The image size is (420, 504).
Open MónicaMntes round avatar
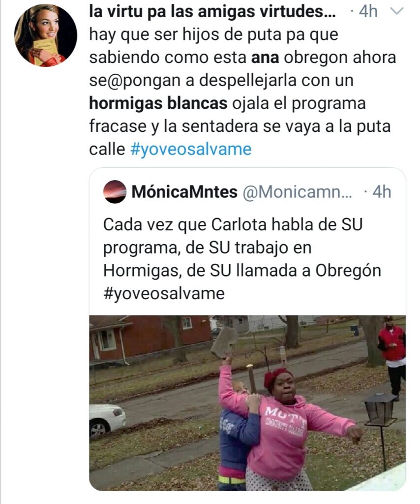pos(115,192)
